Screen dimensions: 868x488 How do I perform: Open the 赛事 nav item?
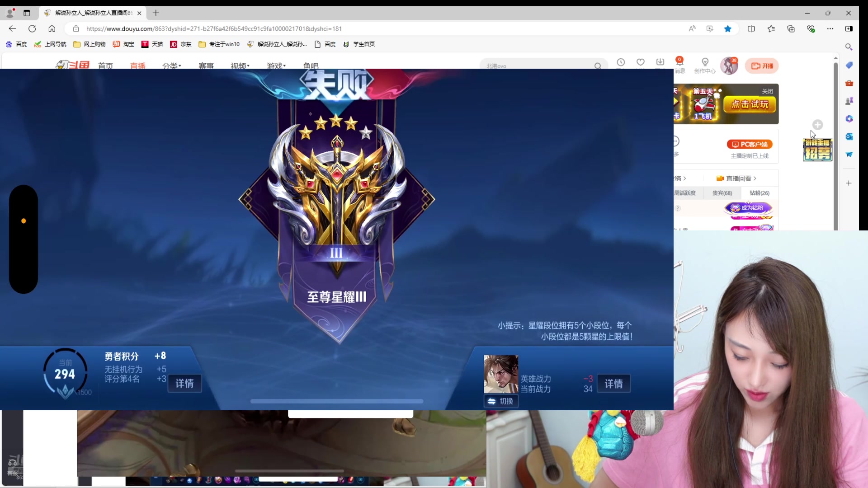pyautogui.click(x=206, y=66)
